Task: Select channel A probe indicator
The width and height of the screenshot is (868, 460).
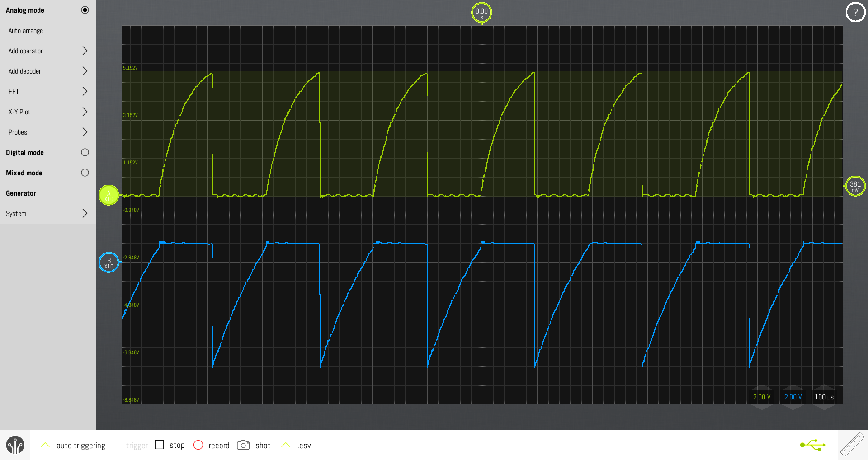Action: tap(108, 195)
